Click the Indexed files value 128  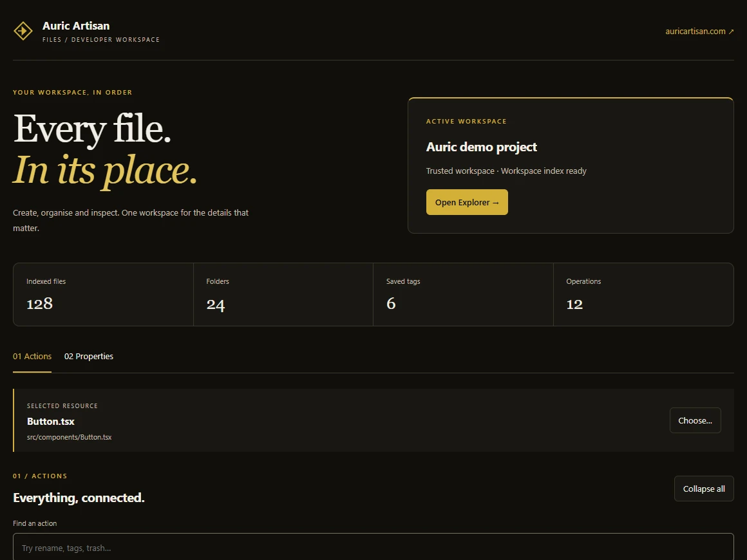(x=39, y=303)
